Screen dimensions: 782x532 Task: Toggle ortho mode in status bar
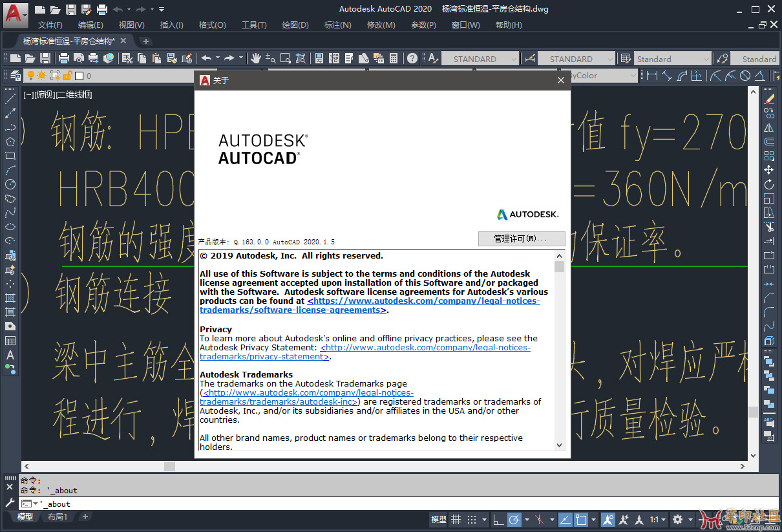pyautogui.click(x=498, y=519)
